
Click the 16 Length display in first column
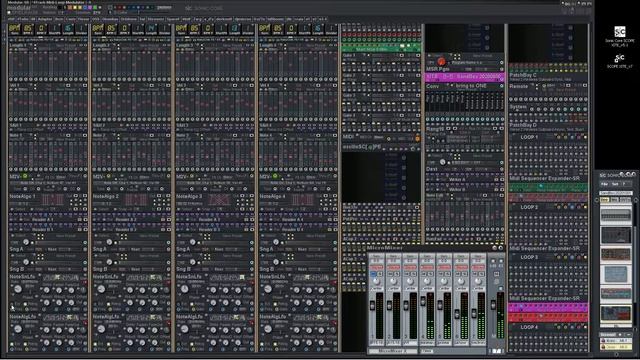tap(68, 29)
